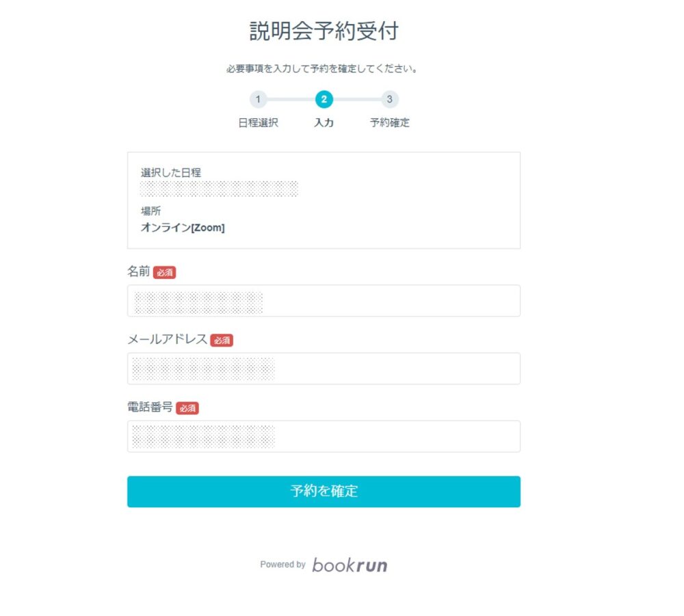Click 必須 badge beside メールアドレス
Image resolution: width=684 pixels, height=616 pixels.
coord(222,340)
